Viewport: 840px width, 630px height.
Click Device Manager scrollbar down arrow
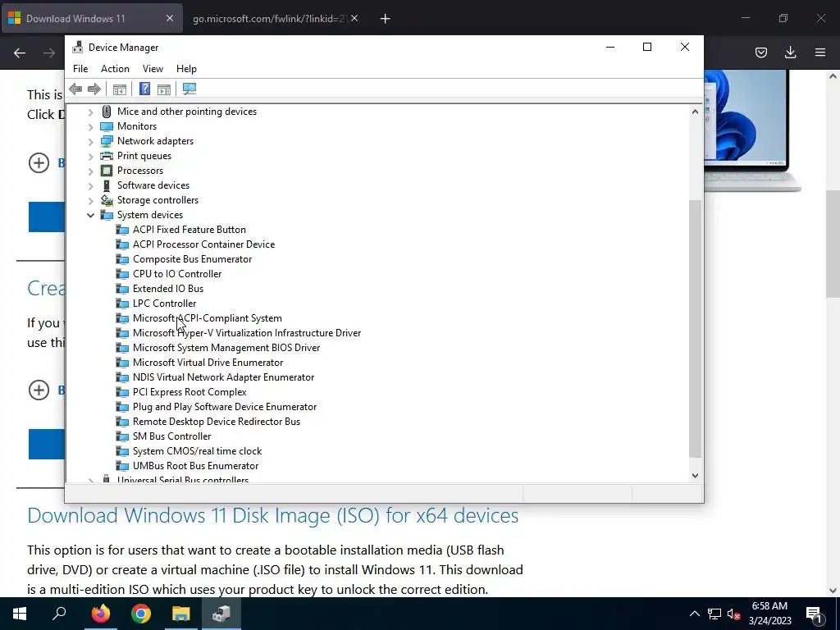click(695, 476)
